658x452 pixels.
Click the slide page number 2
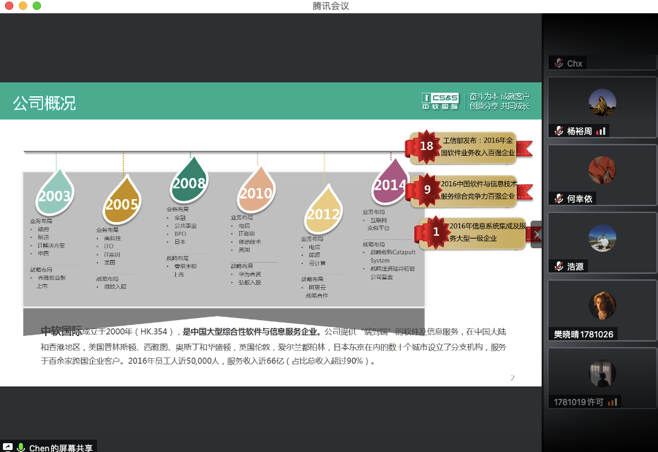click(x=512, y=378)
